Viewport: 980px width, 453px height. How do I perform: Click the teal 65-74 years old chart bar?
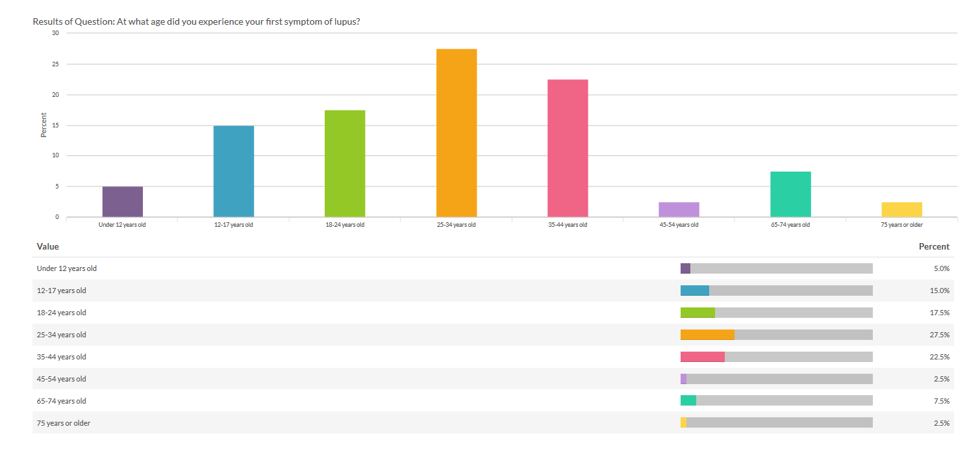[790, 194]
